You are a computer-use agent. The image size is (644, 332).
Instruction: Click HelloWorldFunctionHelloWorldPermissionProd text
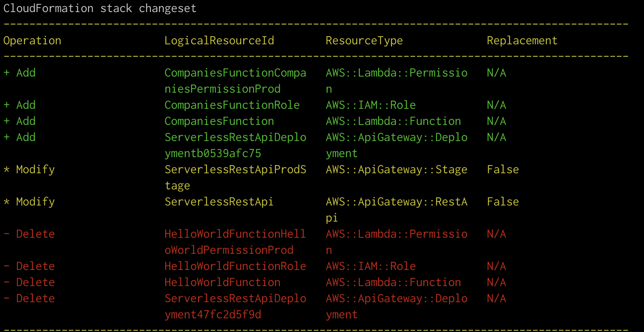(x=235, y=242)
